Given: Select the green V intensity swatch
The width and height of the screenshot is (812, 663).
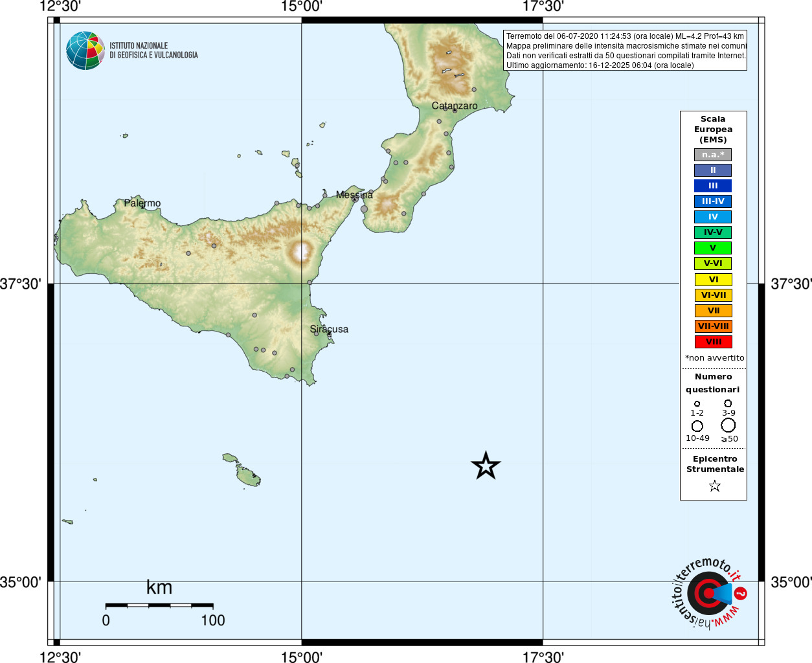Looking at the screenshot, I should click(713, 248).
